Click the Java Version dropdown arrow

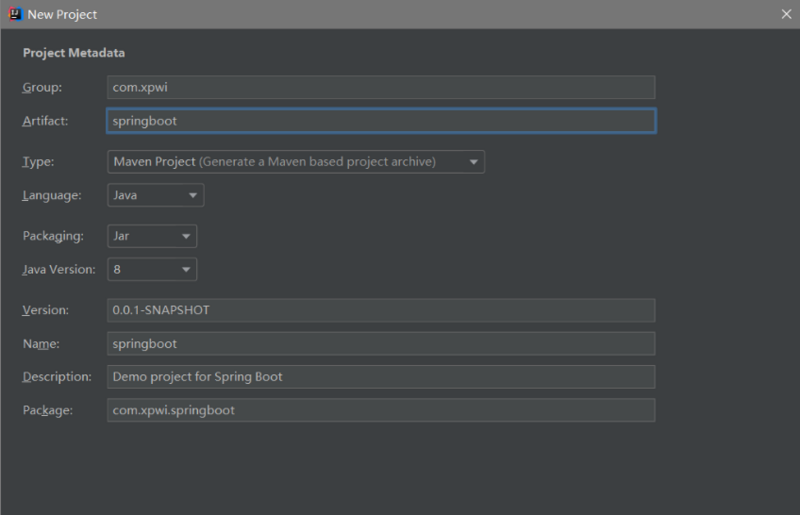(x=185, y=269)
